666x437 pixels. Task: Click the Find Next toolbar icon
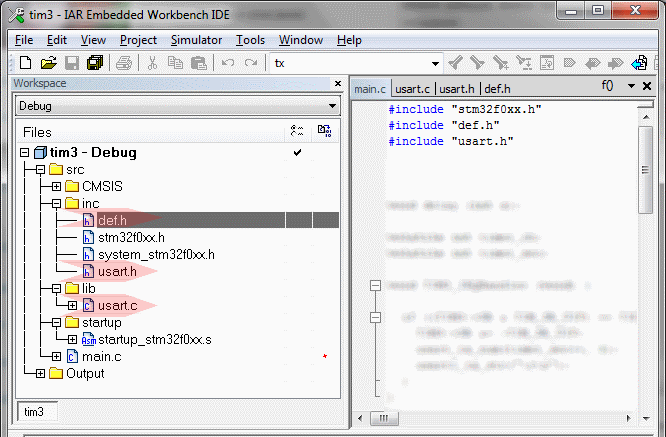click(477, 63)
